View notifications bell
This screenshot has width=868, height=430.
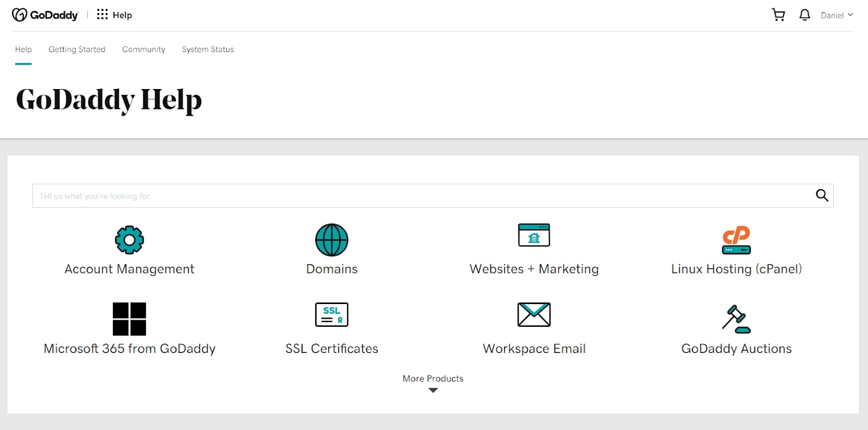click(x=805, y=15)
